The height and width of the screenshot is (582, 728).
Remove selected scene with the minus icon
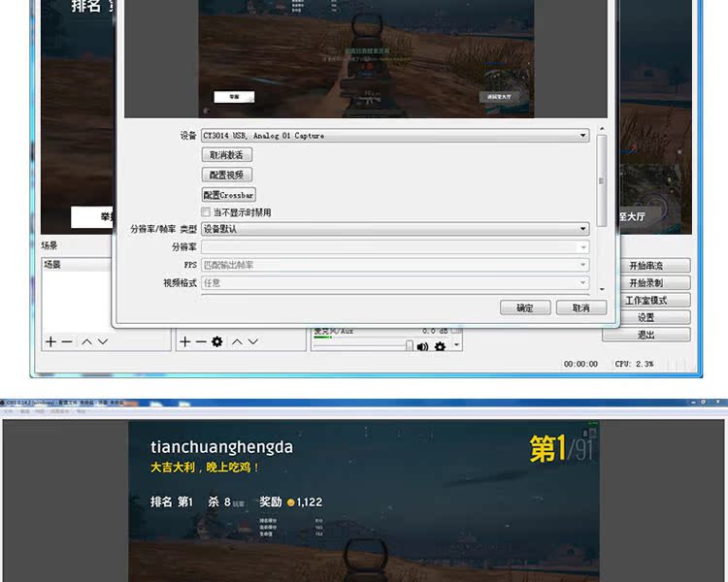[x=67, y=342]
